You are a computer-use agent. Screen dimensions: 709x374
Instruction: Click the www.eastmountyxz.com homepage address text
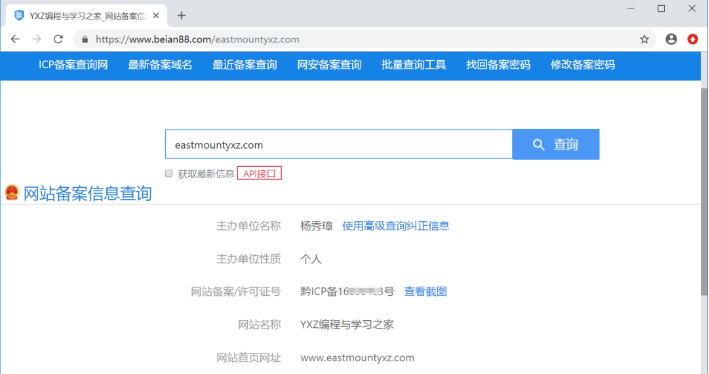tap(357, 358)
